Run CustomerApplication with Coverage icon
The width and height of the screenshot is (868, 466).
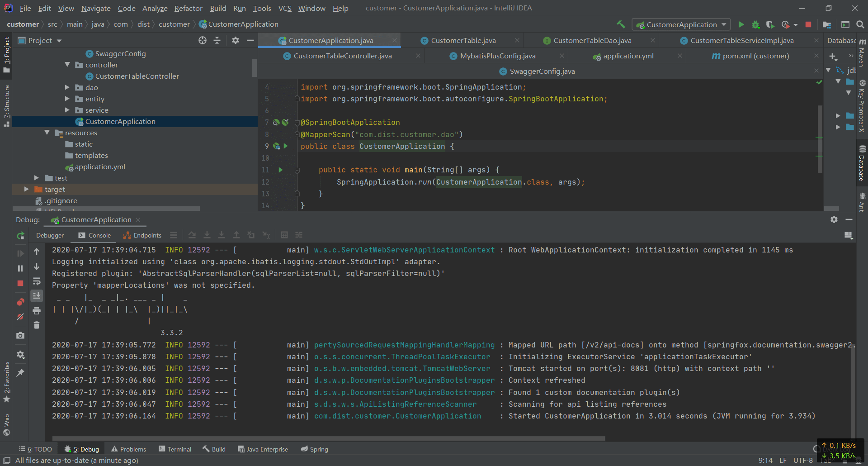click(770, 24)
